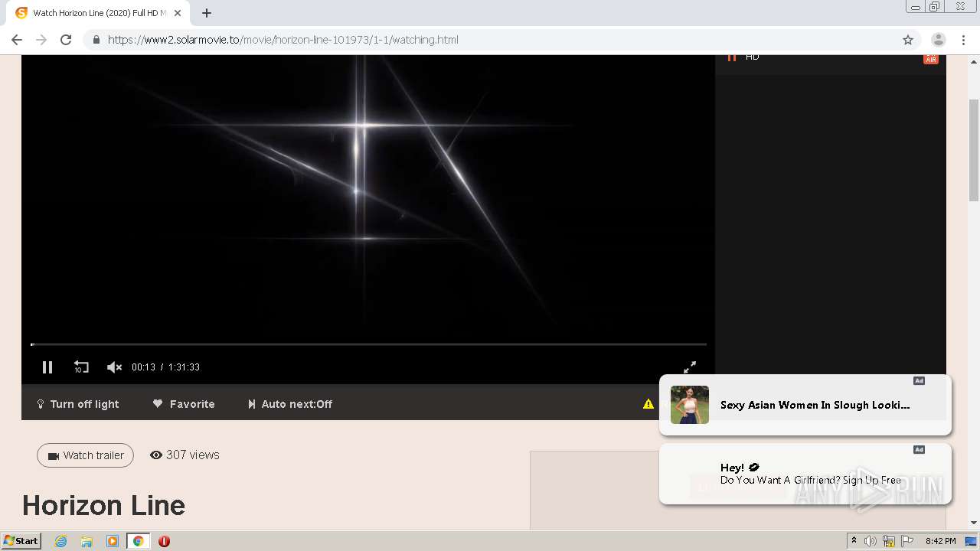Click the Ad badge on Hey! notification
Image resolution: width=980 pixels, height=551 pixels.
pos(919,450)
